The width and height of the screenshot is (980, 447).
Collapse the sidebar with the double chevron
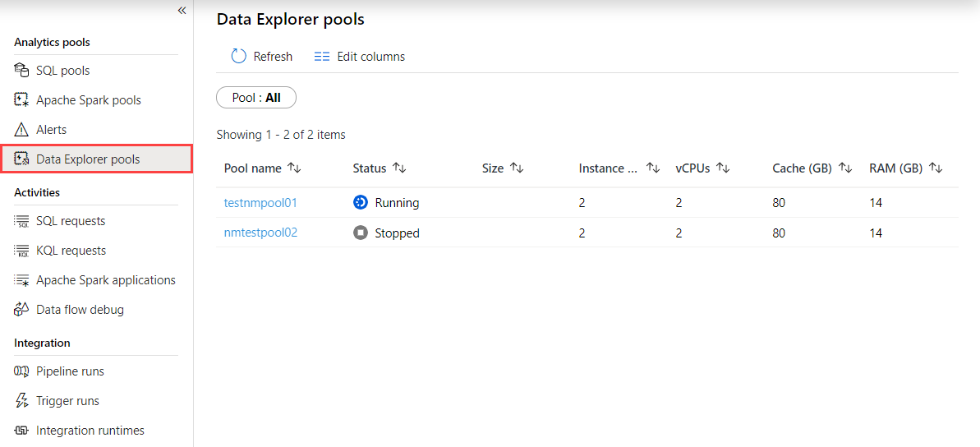[182, 10]
